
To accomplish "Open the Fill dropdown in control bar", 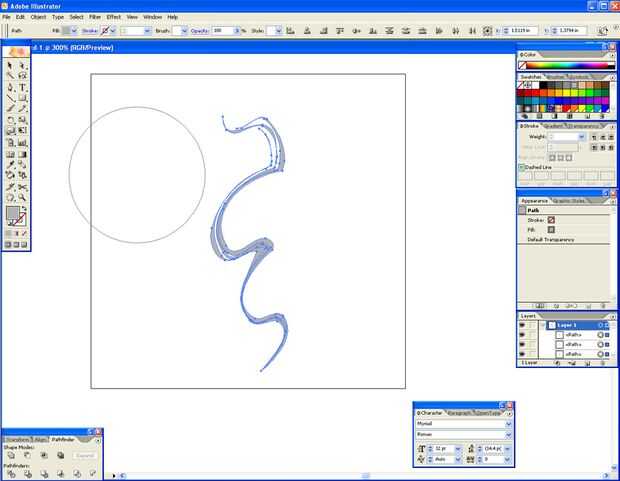I will (x=74, y=30).
